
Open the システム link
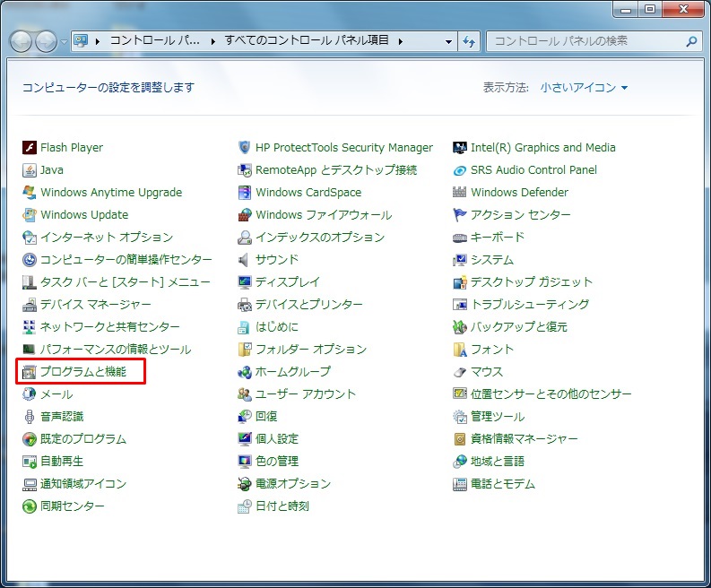coord(492,259)
